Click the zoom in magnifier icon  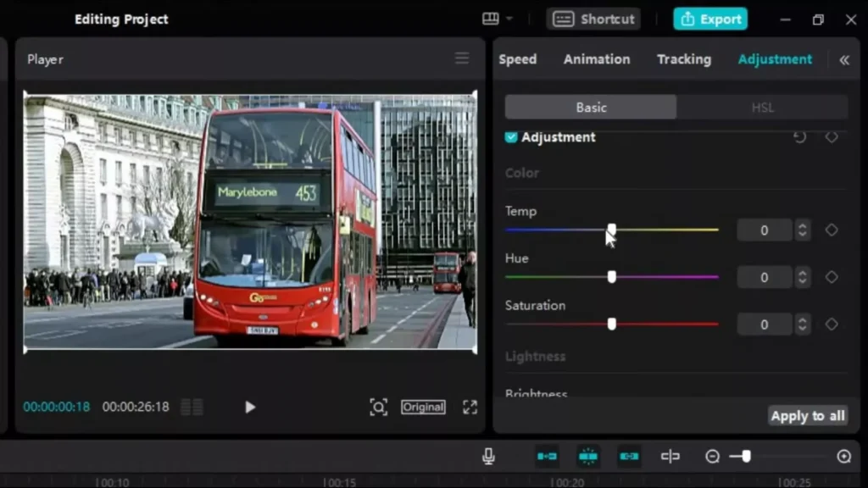tap(844, 456)
